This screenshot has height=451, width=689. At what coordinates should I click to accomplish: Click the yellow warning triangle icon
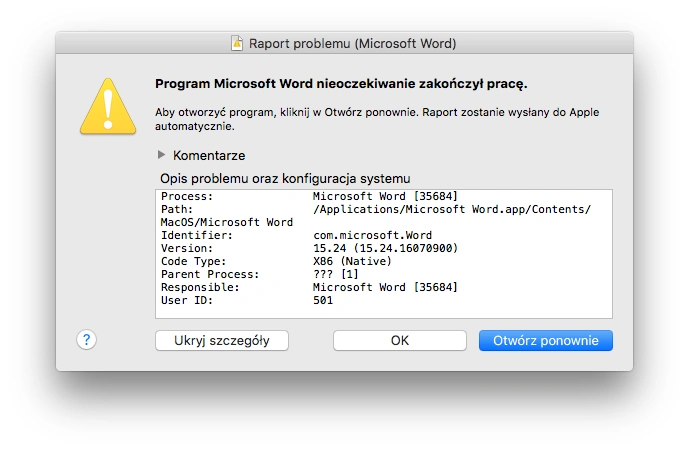point(108,106)
